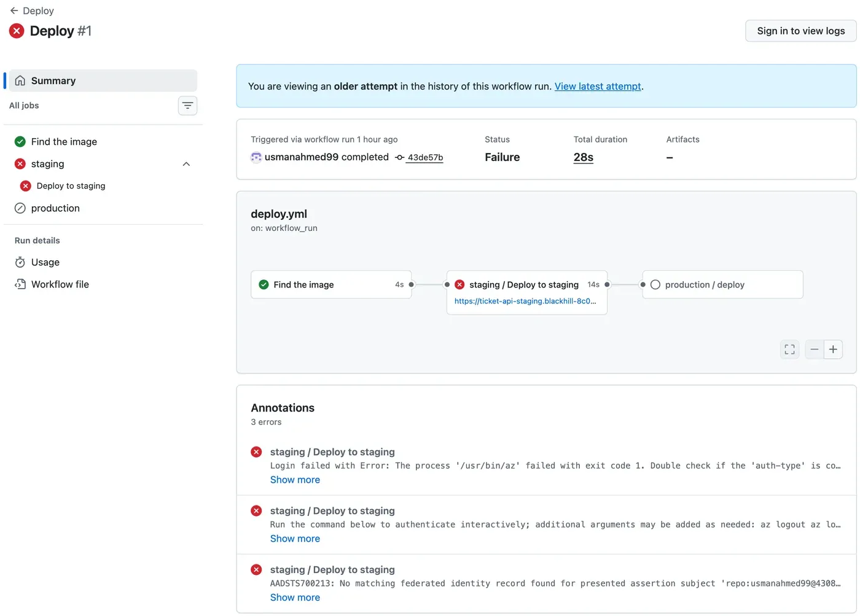Viewport: 860px width, 616px height.
Task: Click the 14s duration in staging node
Action: click(593, 284)
